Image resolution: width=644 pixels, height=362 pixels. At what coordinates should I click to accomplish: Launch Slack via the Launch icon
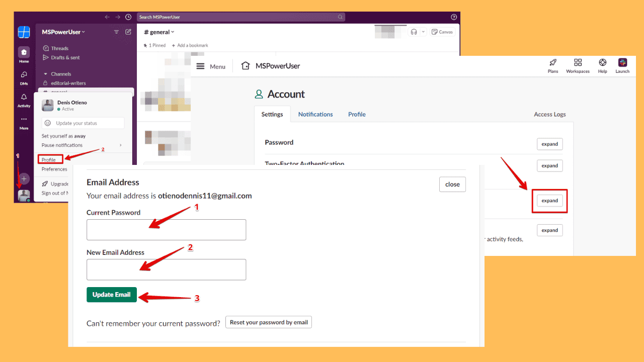(x=622, y=66)
